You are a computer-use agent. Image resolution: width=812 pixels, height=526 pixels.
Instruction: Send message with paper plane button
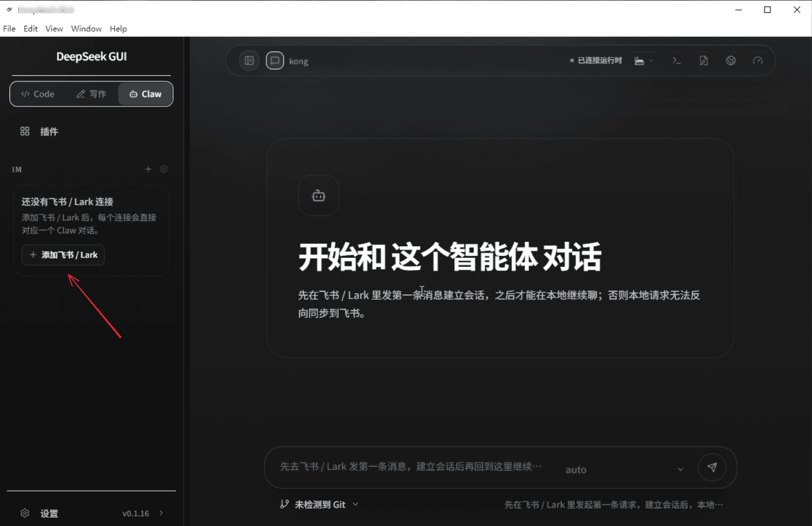pyautogui.click(x=712, y=467)
